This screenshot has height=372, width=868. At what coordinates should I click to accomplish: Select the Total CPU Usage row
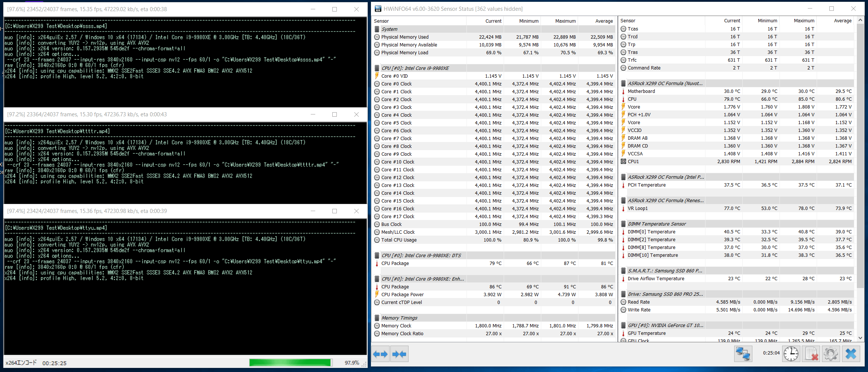coord(494,240)
